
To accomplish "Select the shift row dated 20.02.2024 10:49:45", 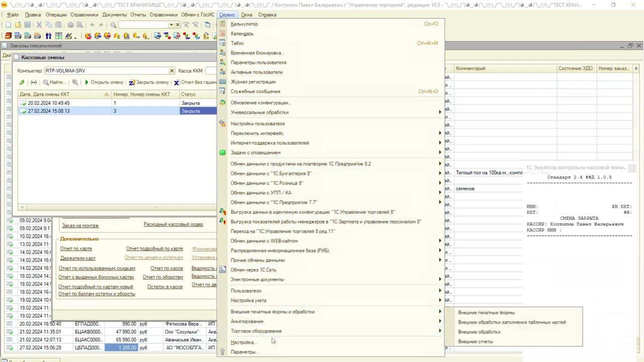I will 49,103.
